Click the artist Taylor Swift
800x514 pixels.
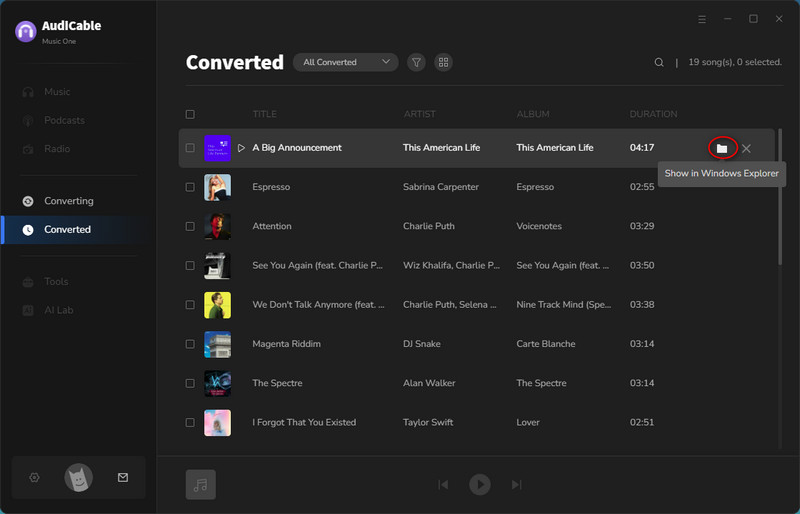428,423
